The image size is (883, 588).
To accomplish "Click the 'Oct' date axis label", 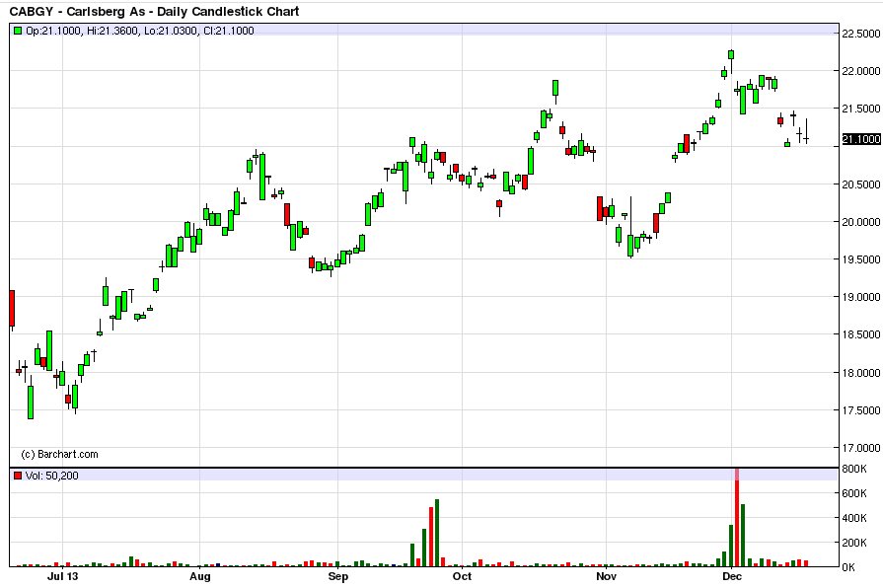I will tap(462, 577).
